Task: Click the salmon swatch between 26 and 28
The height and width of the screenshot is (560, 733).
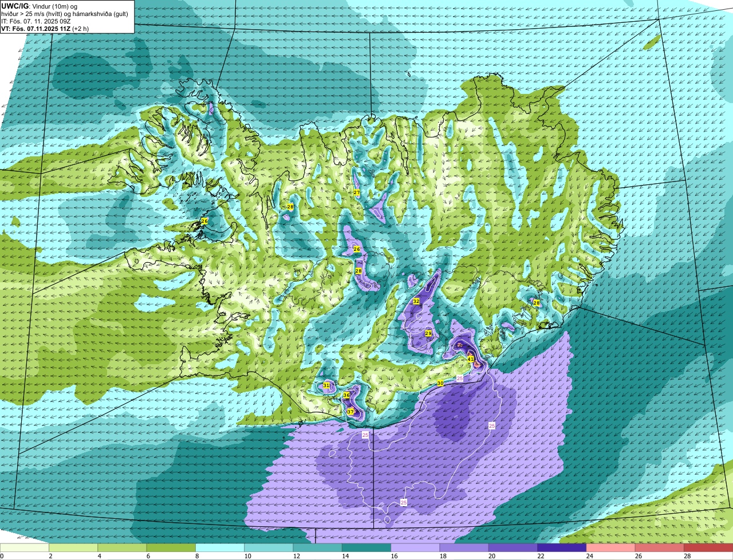Action: pos(660,548)
